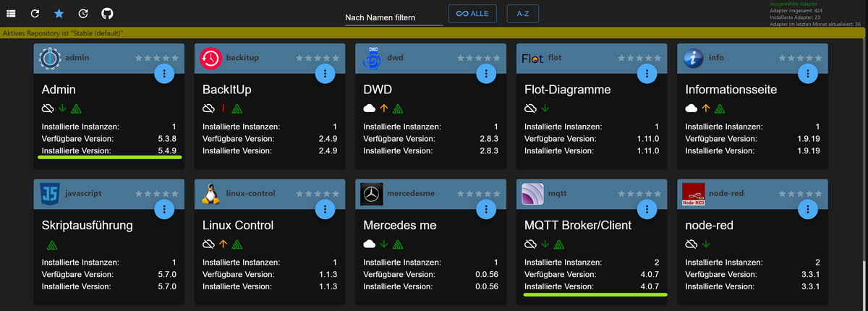Image resolution: width=868 pixels, height=311 pixels.
Task: Click the node-red card rating stars
Action: point(799,193)
